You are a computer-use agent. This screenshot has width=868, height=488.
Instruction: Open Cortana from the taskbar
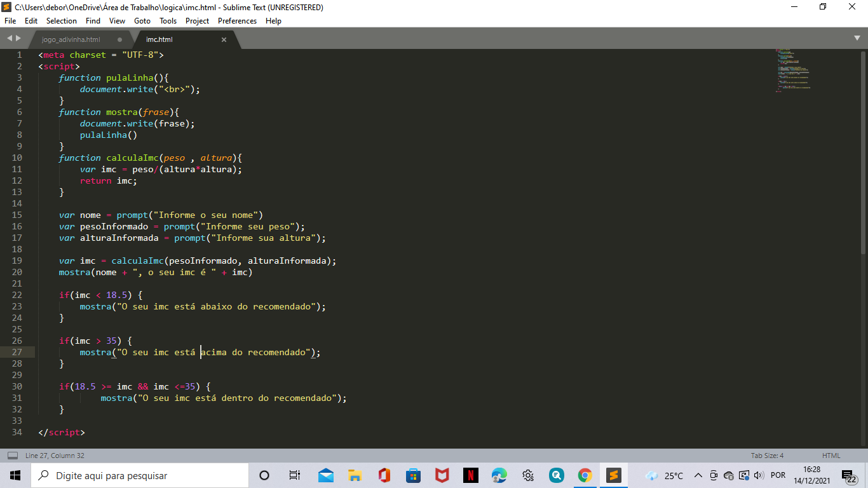(264, 475)
